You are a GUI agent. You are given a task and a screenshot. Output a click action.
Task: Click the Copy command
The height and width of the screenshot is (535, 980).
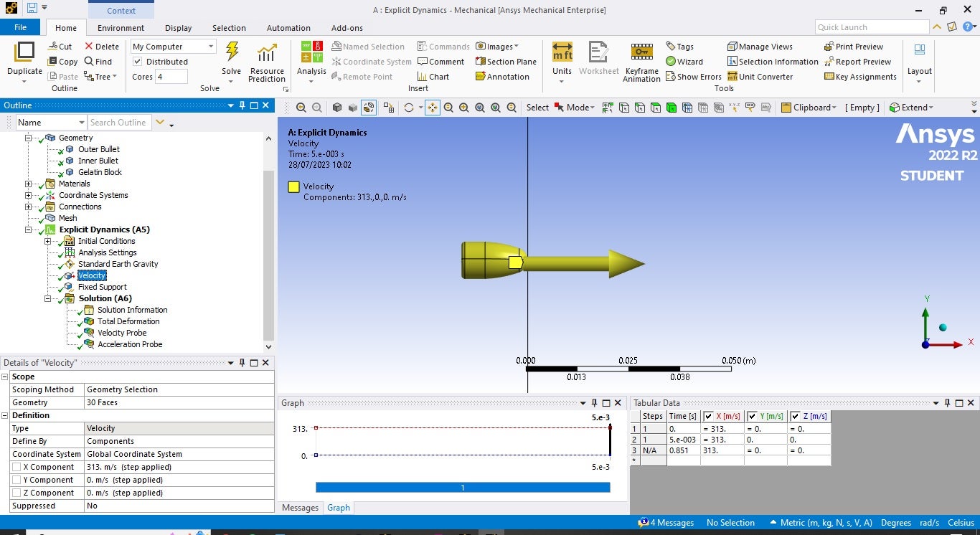(62, 62)
